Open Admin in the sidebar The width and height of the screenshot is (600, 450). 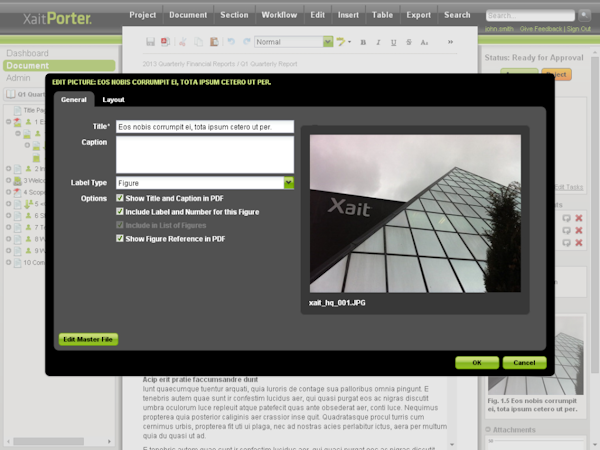point(18,78)
